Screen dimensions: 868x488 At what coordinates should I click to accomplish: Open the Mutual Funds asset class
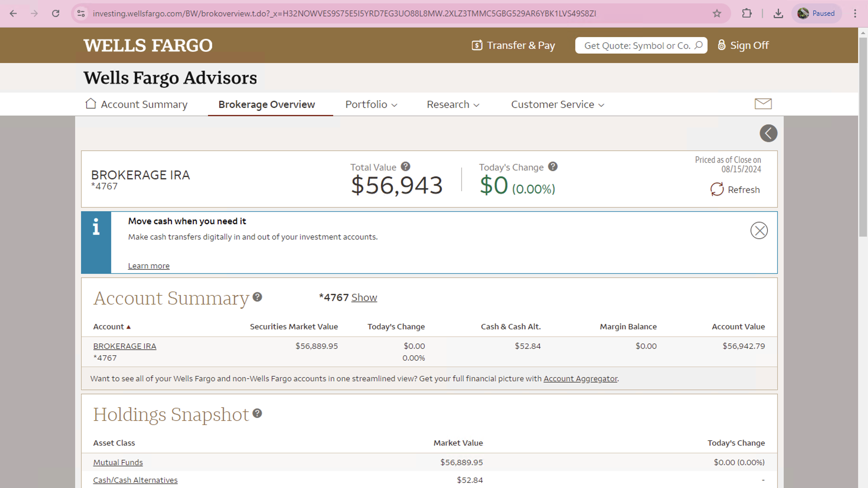tap(118, 462)
